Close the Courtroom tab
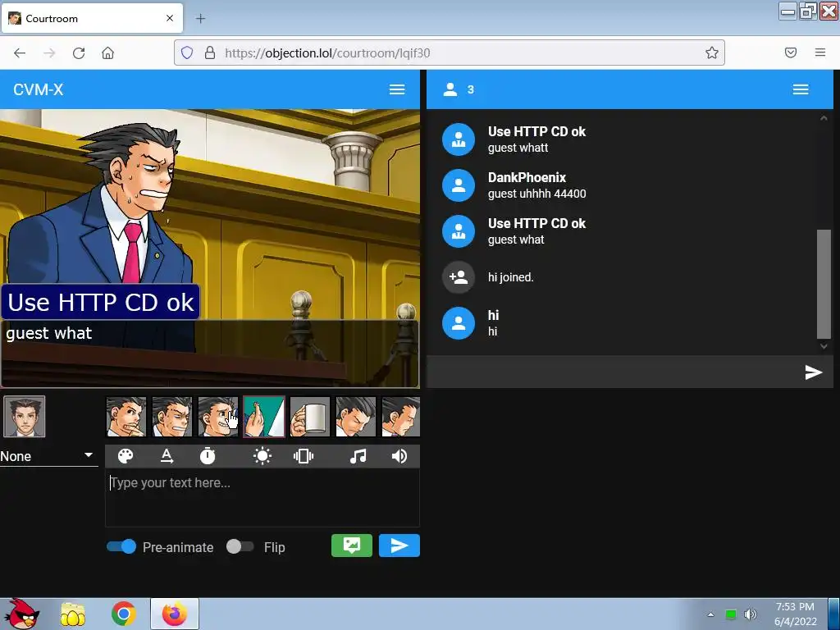The height and width of the screenshot is (630, 840). coord(170,18)
